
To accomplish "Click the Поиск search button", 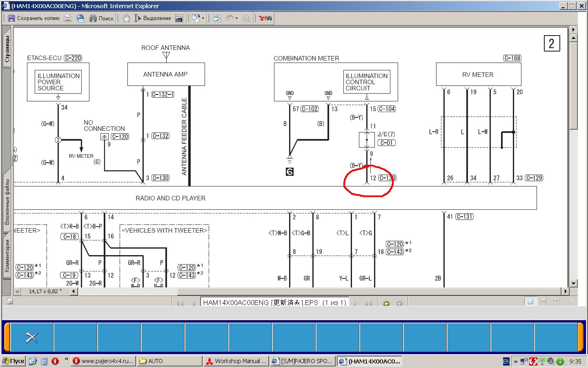I will click(102, 18).
